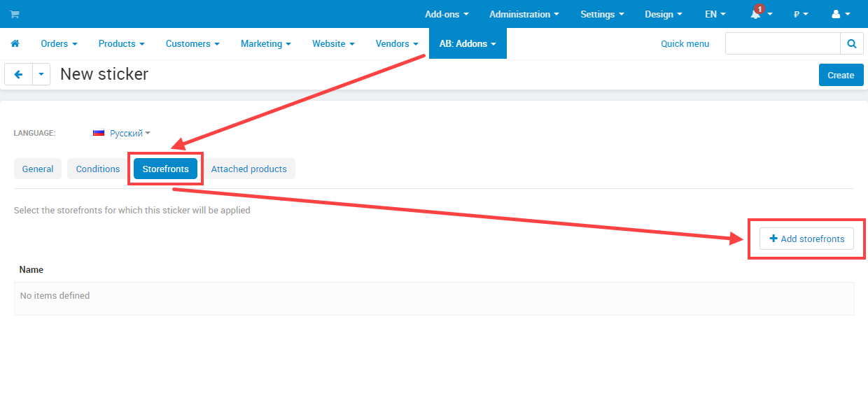The image size is (868, 396).
Task: Open the Quick menu link
Action: coord(685,43)
